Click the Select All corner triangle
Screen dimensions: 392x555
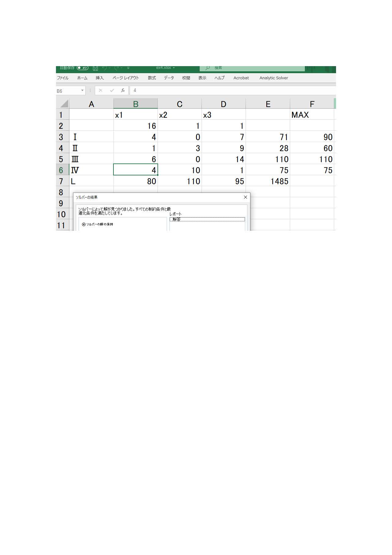[x=64, y=104]
